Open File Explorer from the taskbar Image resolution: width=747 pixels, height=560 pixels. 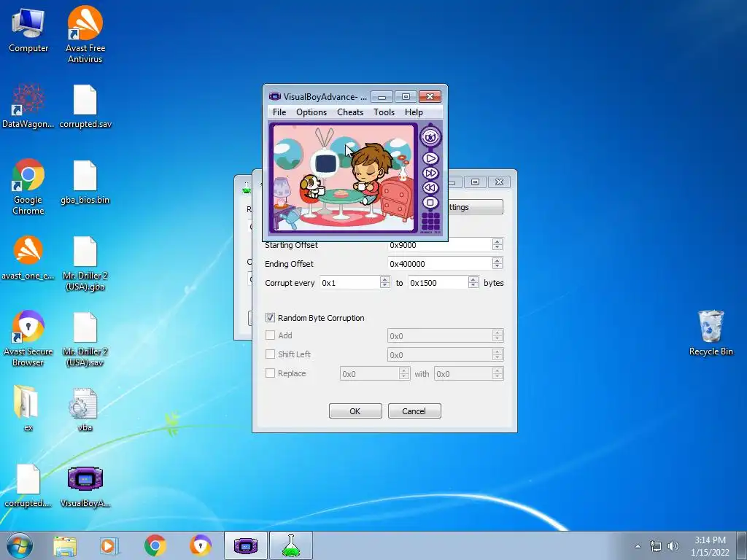pos(65,545)
